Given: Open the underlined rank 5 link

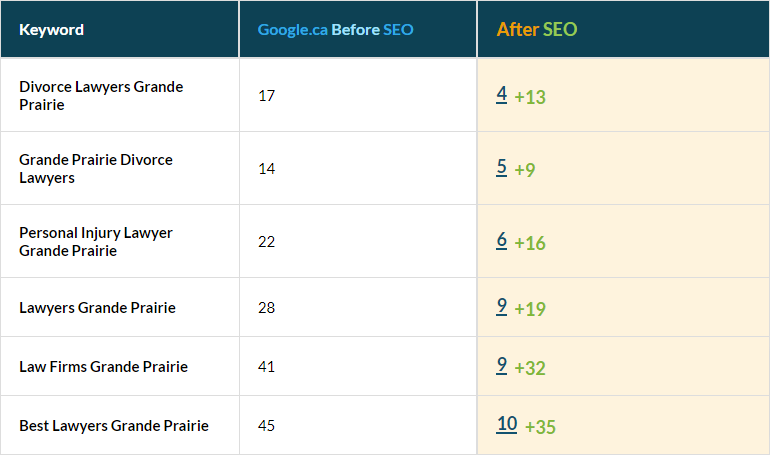Looking at the screenshot, I should point(502,167).
